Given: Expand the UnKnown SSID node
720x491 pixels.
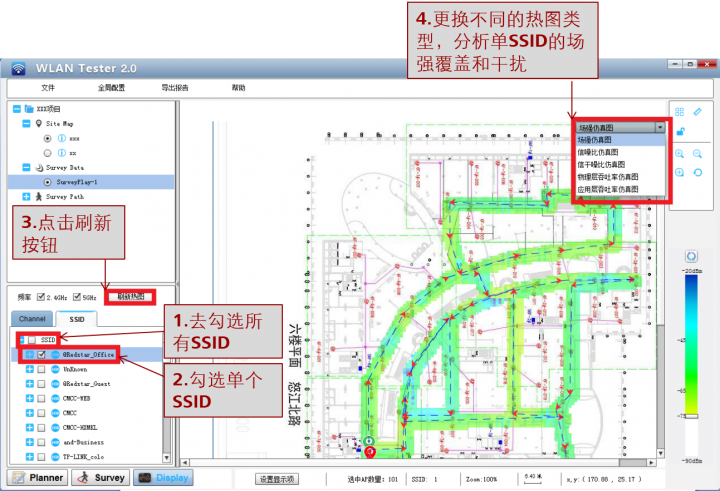Looking at the screenshot, I should tap(29, 369).
